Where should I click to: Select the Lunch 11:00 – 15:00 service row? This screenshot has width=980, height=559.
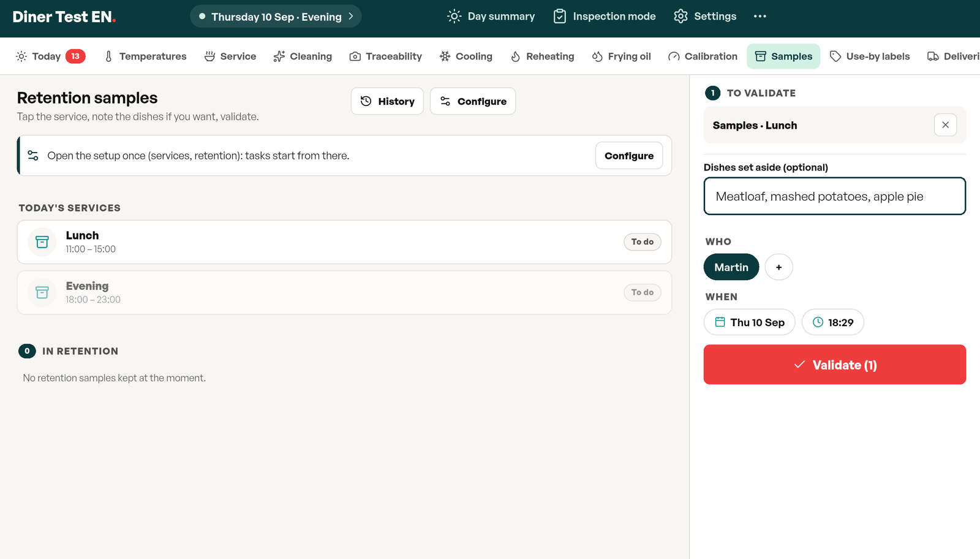344,242
